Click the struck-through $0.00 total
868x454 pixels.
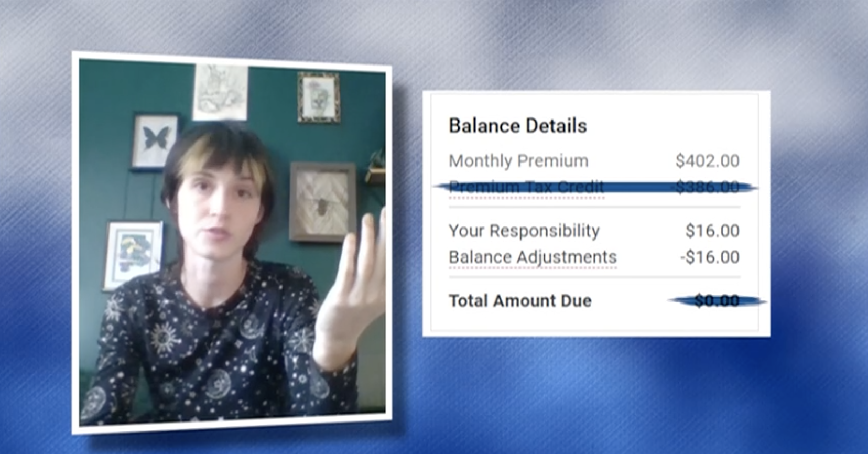717,301
